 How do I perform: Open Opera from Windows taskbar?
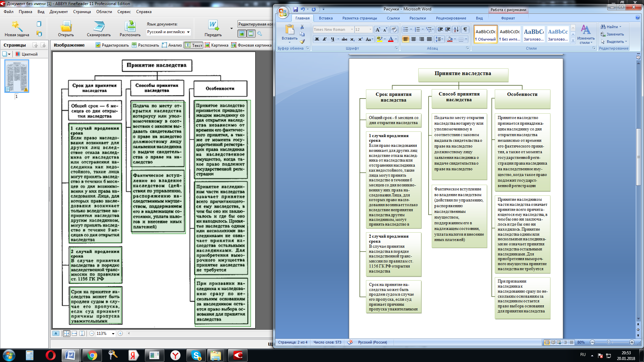[50, 355]
